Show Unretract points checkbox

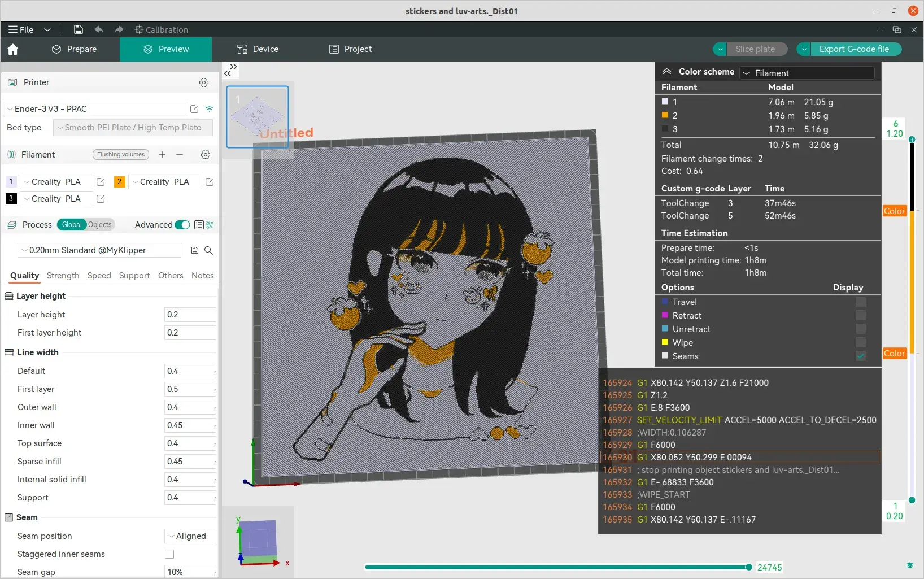point(861,329)
